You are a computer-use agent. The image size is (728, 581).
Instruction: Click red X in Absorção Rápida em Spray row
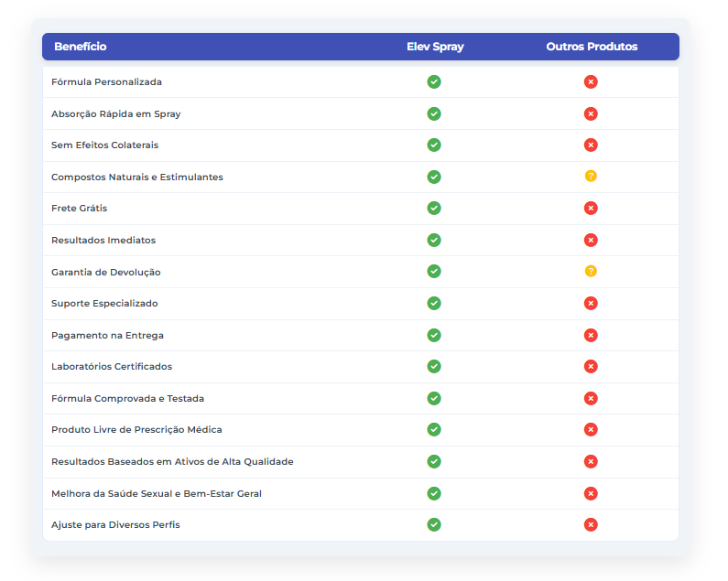(591, 113)
